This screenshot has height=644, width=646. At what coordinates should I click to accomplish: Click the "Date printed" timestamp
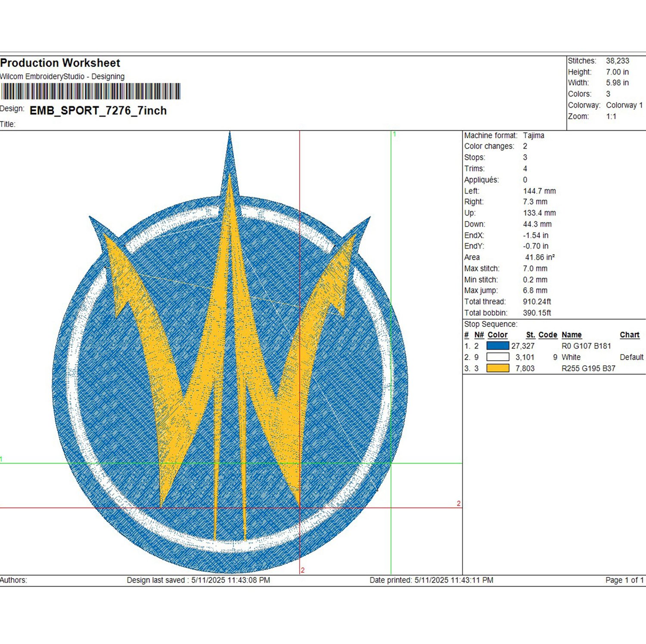(432, 580)
